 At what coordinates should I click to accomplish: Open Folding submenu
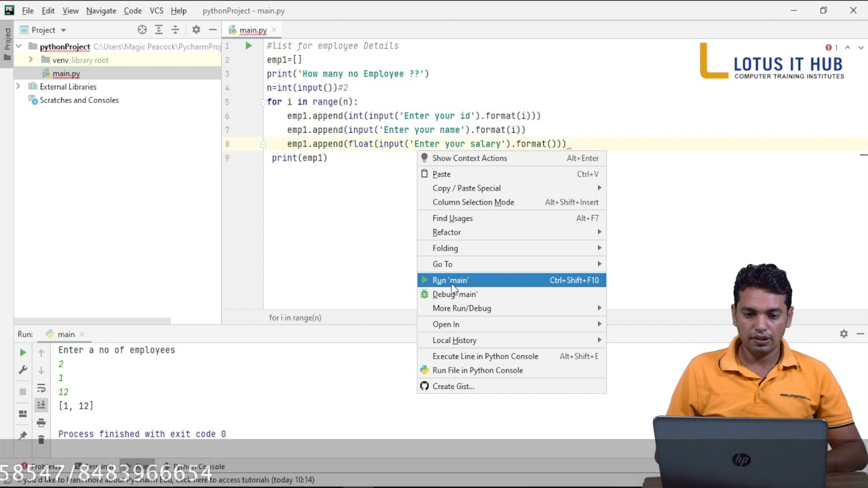pyautogui.click(x=511, y=248)
